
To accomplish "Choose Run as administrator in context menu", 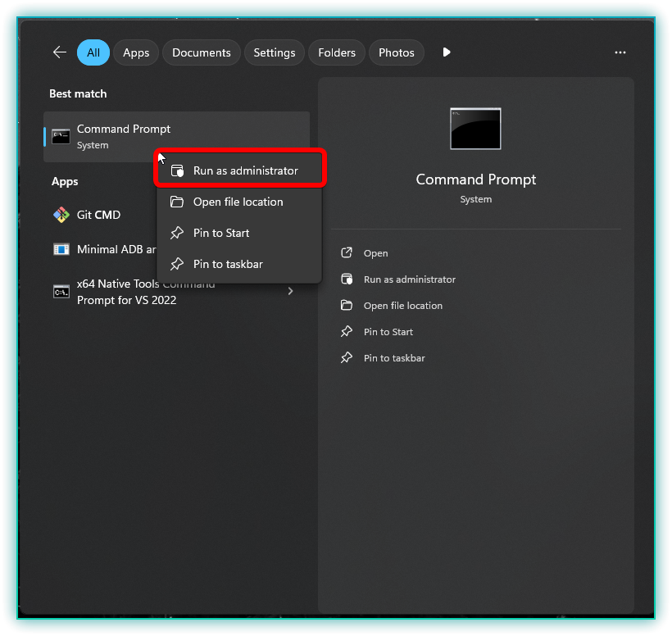I will tap(239, 170).
